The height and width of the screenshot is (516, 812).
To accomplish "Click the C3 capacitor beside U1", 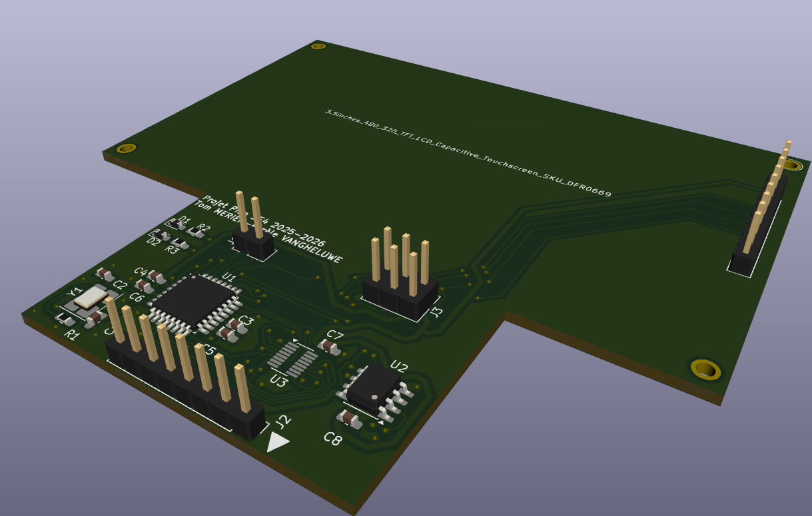I will point(236,324).
